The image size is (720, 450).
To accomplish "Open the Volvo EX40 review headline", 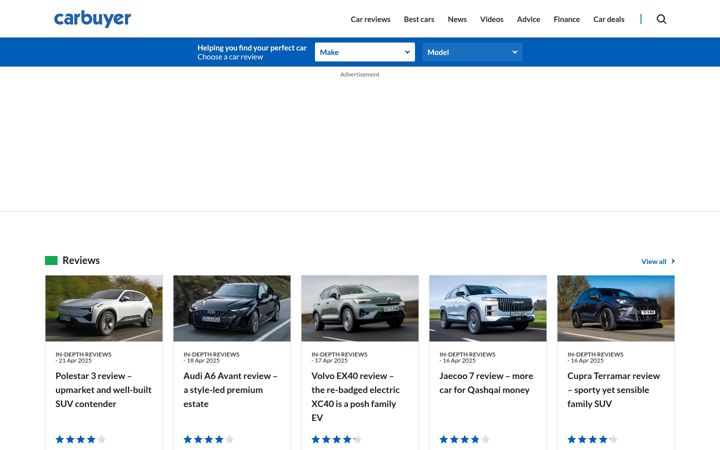I will 355,397.
